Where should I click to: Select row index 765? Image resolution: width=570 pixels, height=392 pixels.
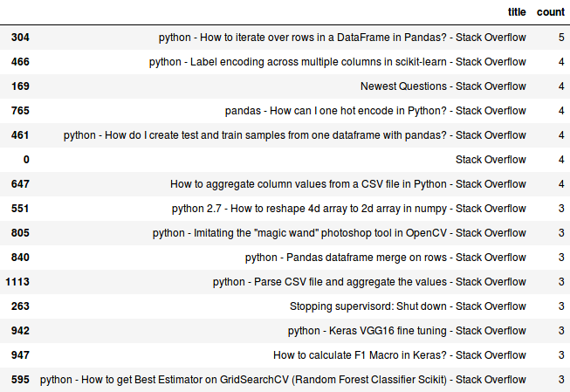20,111
